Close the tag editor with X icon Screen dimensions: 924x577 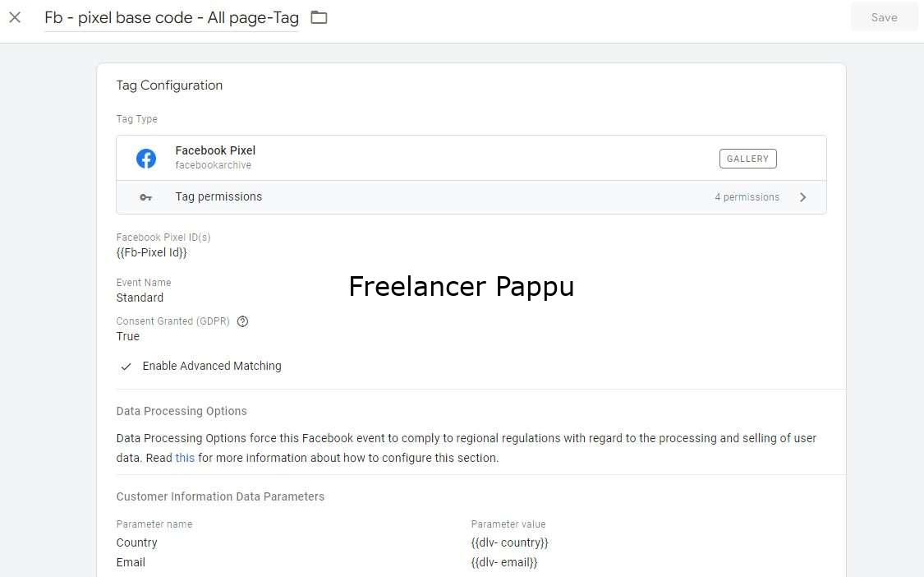pyautogui.click(x=15, y=18)
